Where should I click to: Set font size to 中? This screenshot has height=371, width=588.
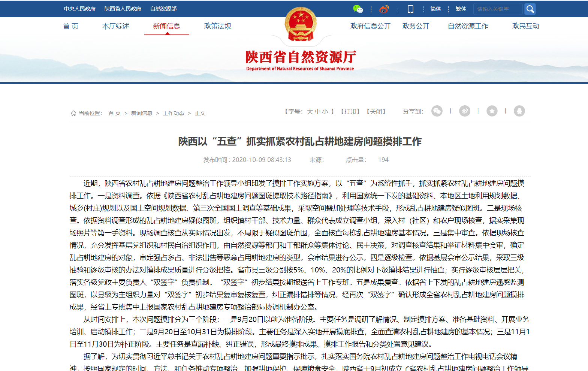click(x=317, y=111)
